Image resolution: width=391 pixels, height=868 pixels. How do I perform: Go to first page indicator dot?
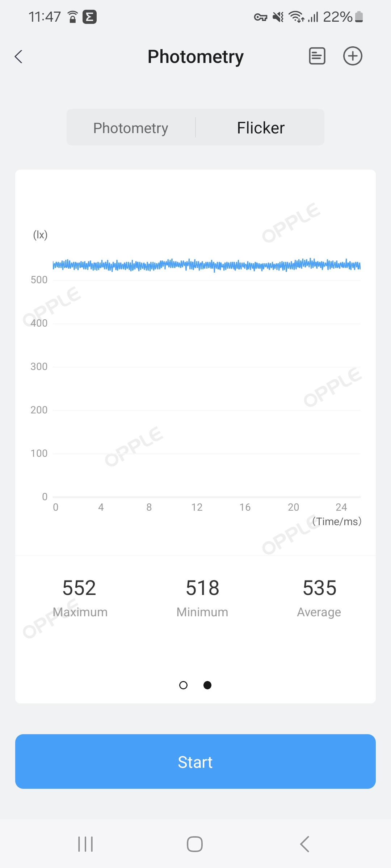pyautogui.click(x=184, y=685)
